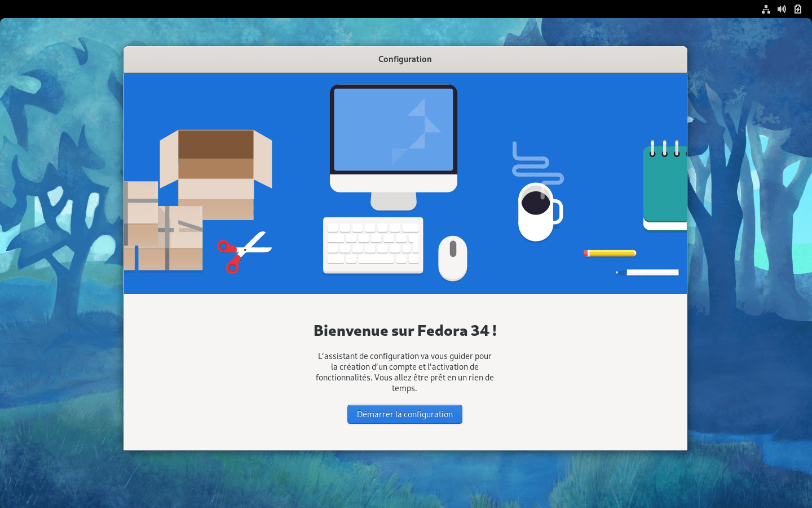Click the assistant de configuration description text
812x508 pixels.
point(405,372)
